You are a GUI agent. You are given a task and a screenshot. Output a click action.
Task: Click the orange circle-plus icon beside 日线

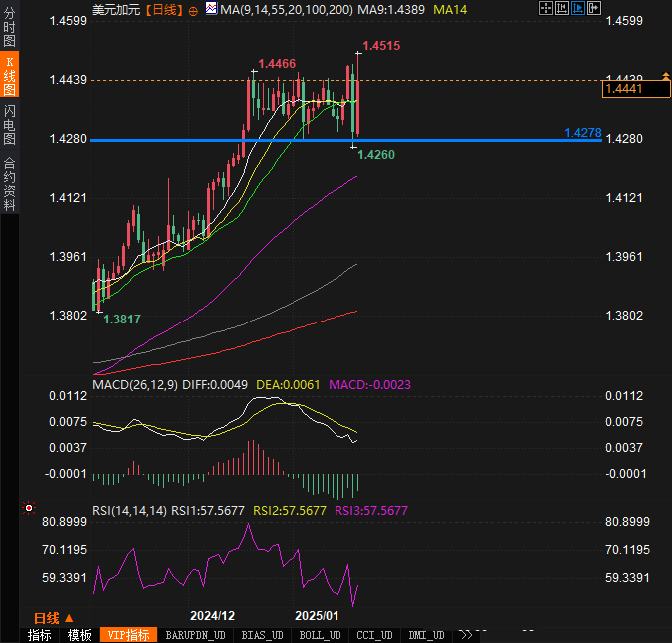click(x=193, y=11)
